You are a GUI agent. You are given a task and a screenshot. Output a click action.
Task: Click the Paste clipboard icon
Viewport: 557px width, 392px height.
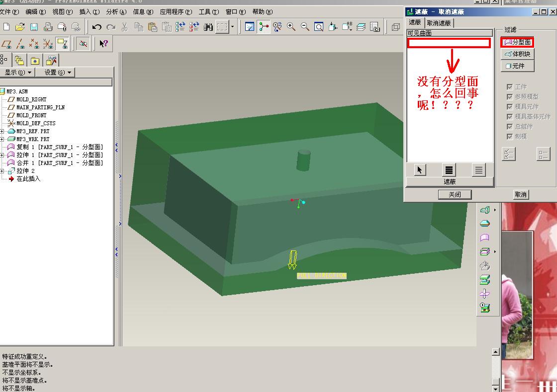tap(152, 27)
